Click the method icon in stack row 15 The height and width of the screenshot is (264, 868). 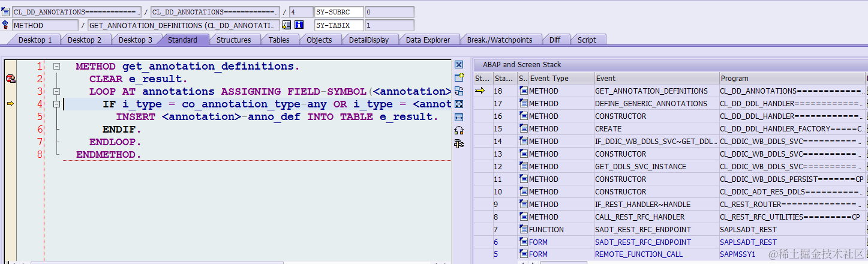[524, 129]
